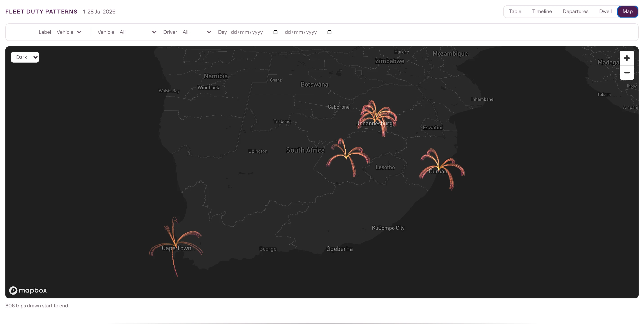Switch to the Timeline view tab
Viewport: 644px width, 329px height.
click(542, 11)
